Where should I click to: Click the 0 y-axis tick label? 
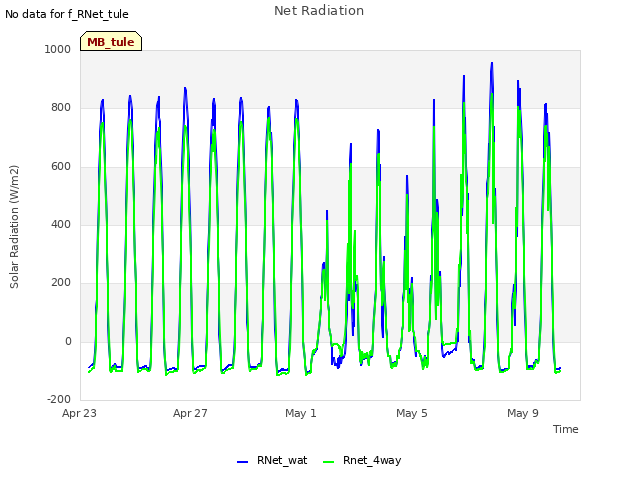click(x=68, y=341)
